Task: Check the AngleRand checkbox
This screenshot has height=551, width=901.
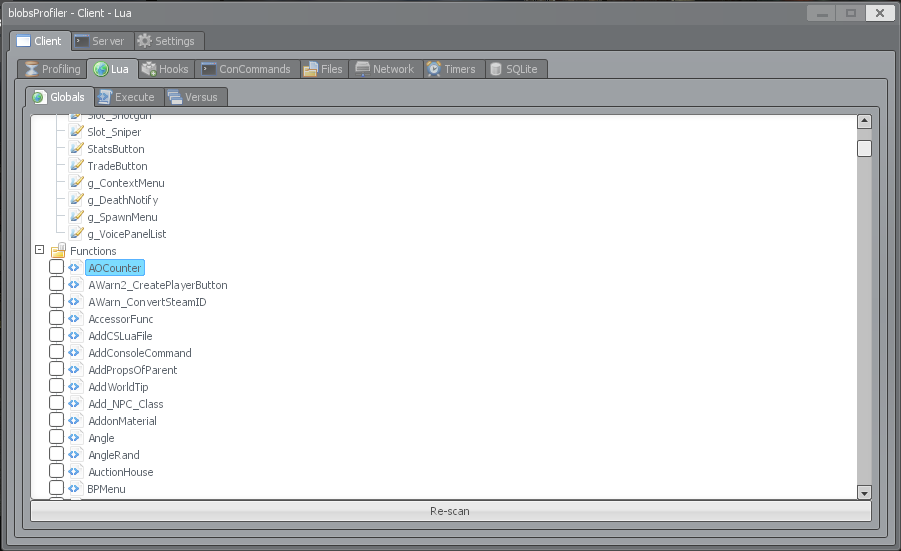Action: pos(56,453)
